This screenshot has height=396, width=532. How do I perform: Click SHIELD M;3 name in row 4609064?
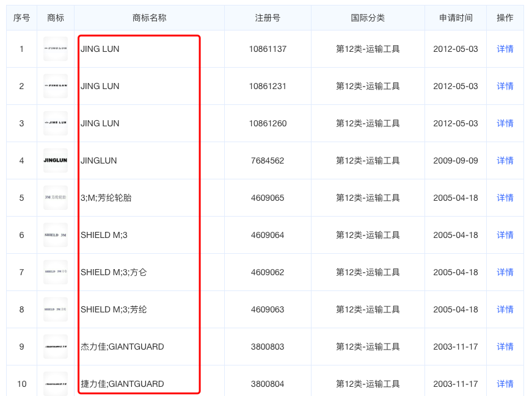pos(104,235)
